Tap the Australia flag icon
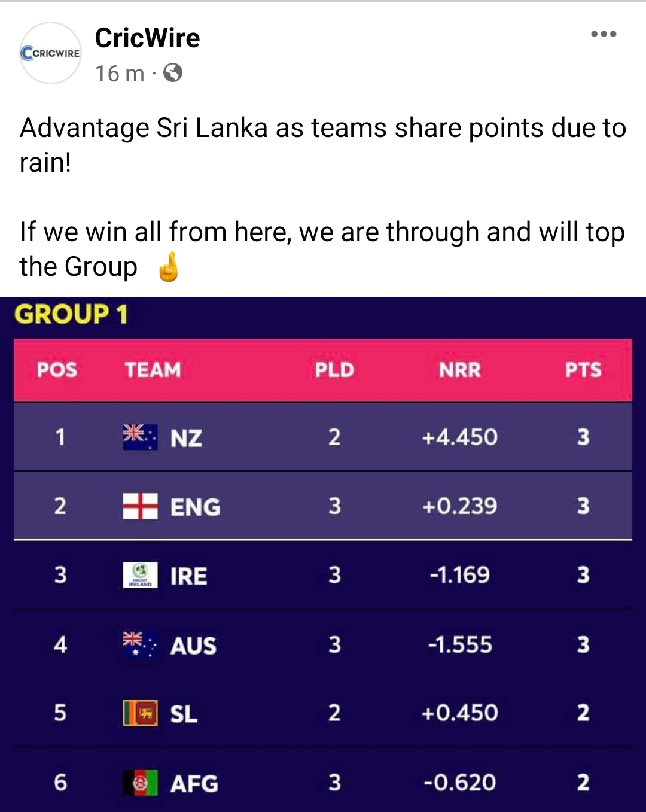The image size is (646, 812). 140,644
